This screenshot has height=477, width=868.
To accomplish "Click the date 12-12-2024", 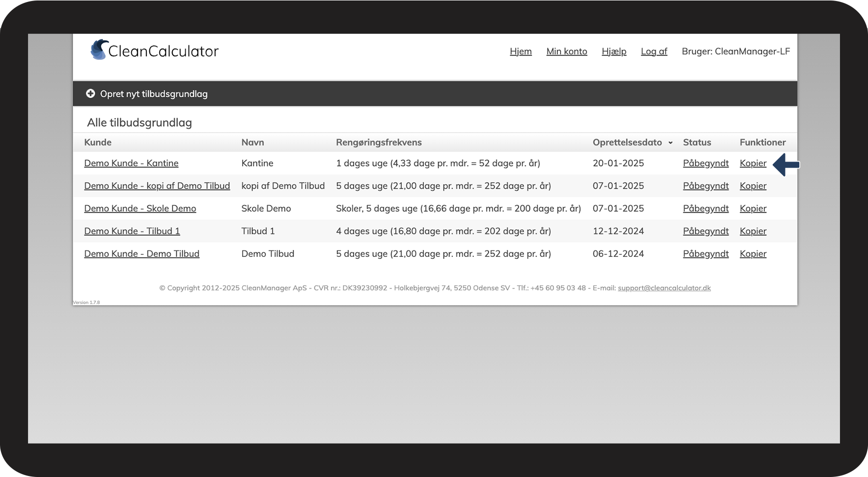I will pos(618,231).
